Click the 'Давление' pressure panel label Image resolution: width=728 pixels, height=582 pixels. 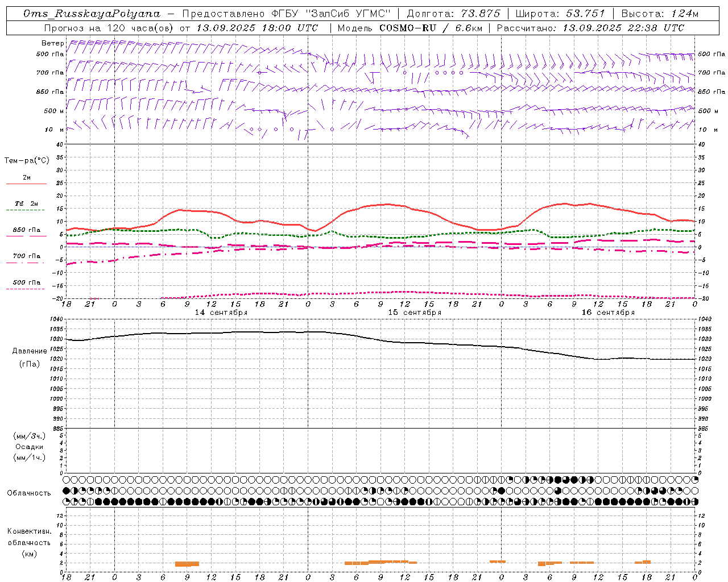click(x=30, y=351)
